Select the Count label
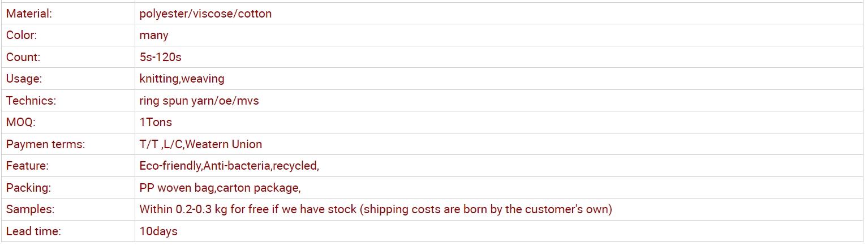This screenshot has height=246, width=868. click(23, 57)
